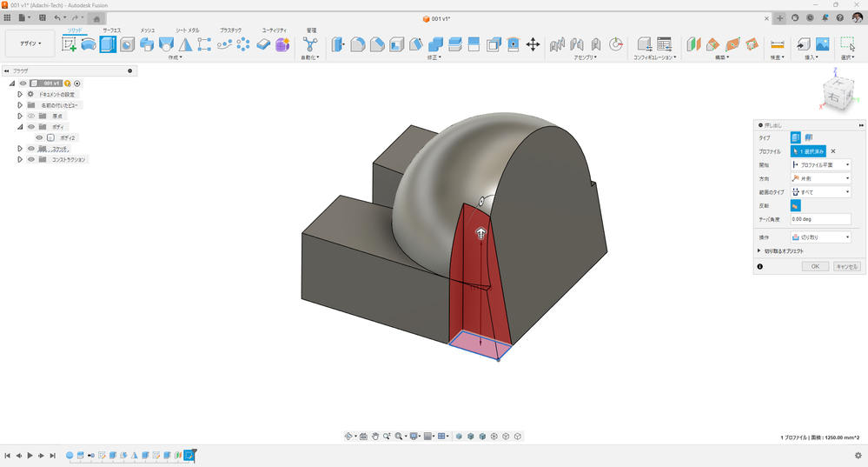
Task: Select the Loft tool icon
Action: click(x=166, y=44)
